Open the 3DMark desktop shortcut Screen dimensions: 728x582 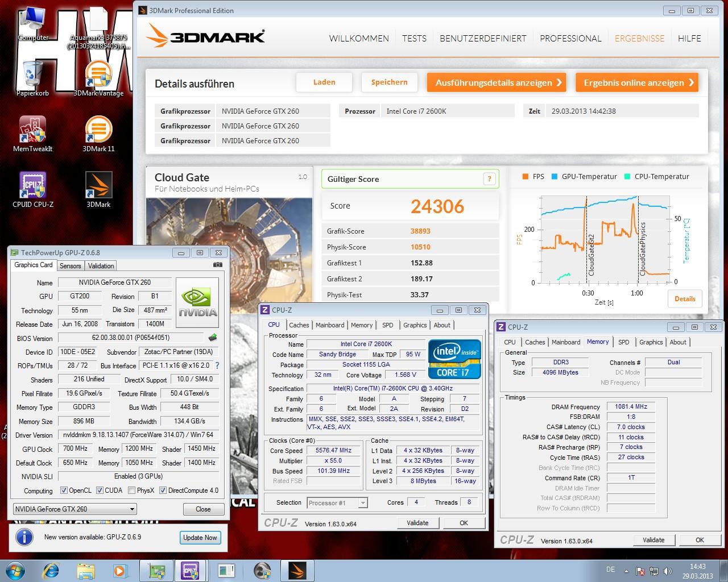coord(98,190)
